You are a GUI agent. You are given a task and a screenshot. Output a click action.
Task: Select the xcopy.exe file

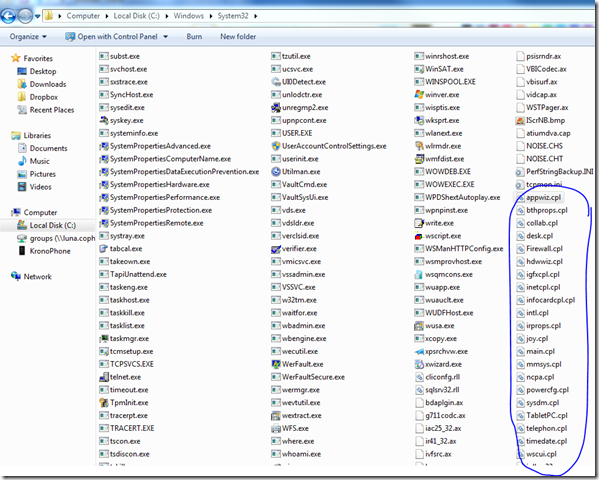point(436,339)
